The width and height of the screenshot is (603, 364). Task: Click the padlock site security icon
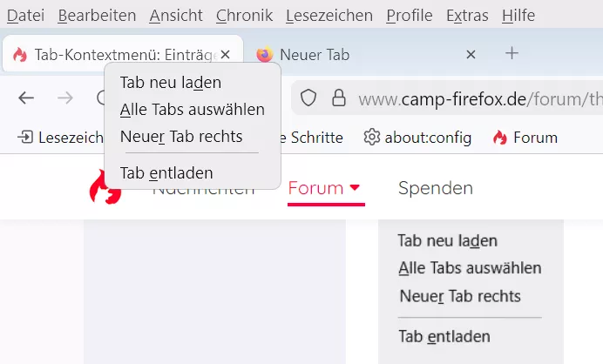tap(334, 98)
